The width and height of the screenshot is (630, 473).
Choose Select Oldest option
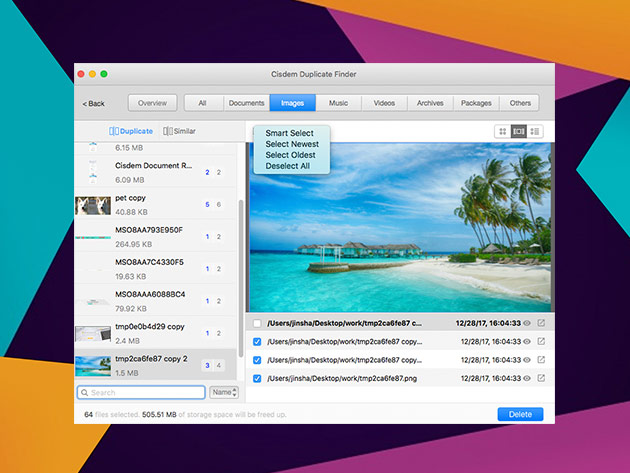click(x=290, y=155)
